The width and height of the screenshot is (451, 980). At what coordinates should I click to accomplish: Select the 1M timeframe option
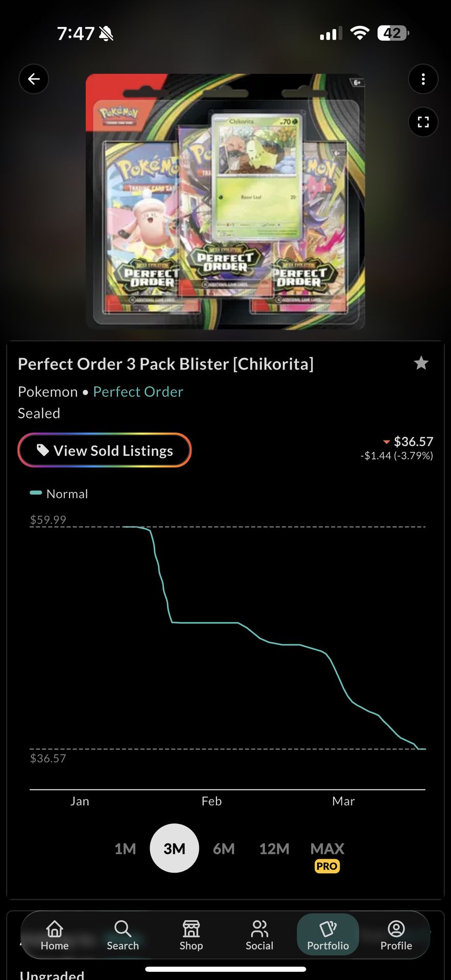coord(125,848)
